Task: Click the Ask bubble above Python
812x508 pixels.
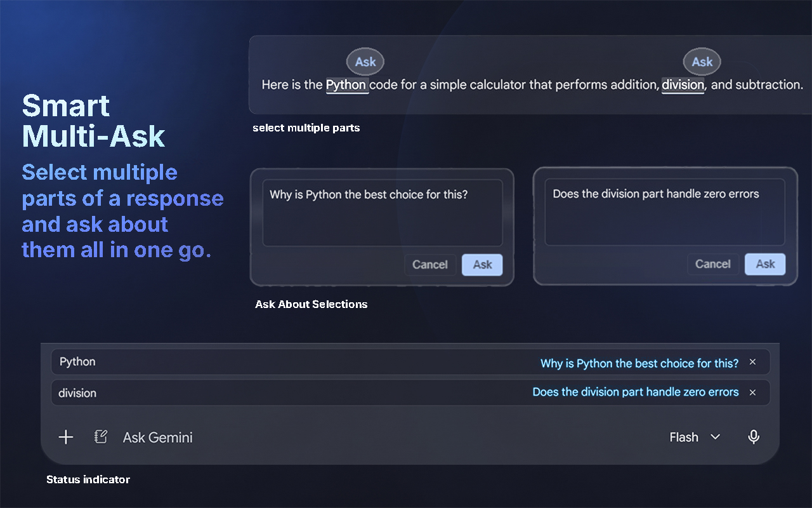Action: click(x=365, y=62)
